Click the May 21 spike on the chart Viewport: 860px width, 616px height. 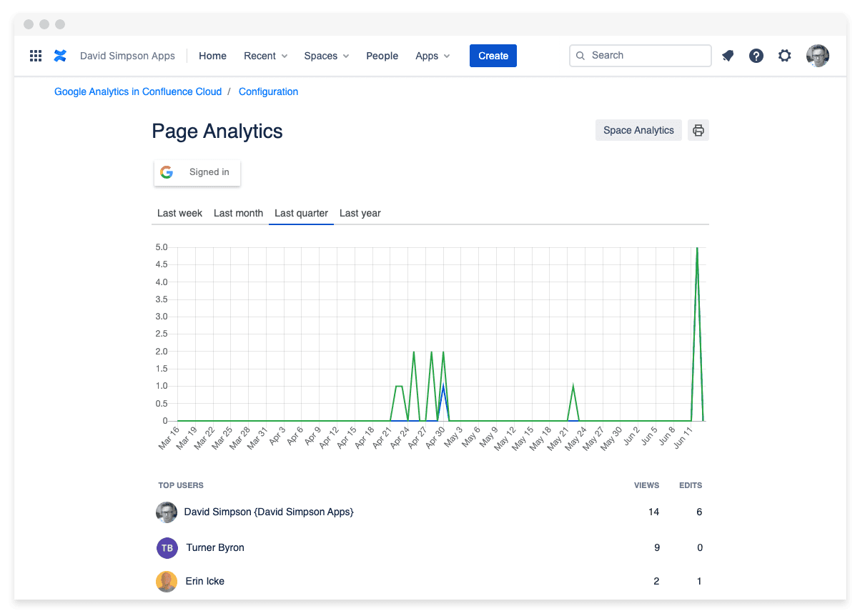click(573, 387)
